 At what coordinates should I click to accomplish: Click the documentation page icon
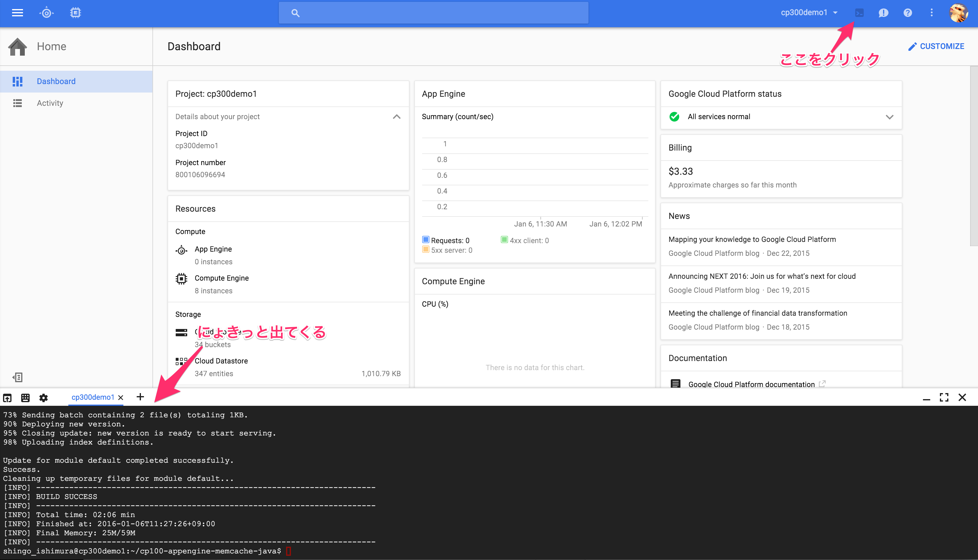(675, 383)
